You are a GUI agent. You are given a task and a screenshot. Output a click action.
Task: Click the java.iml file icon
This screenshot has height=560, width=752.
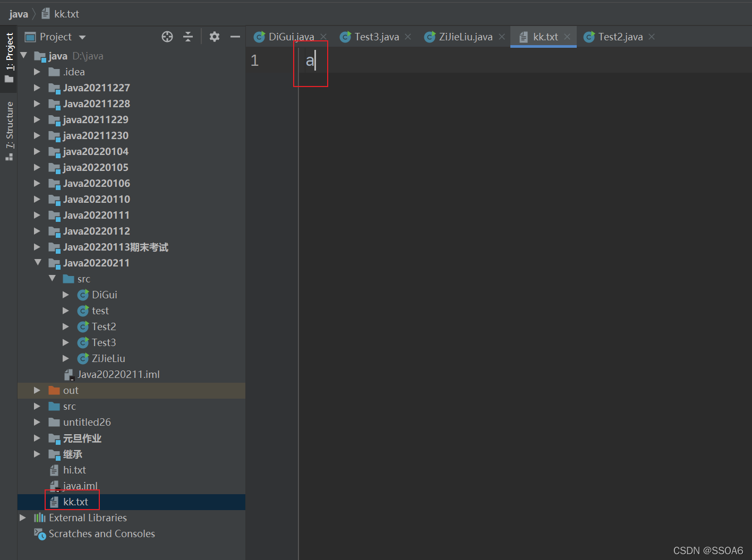(x=54, y=486)
